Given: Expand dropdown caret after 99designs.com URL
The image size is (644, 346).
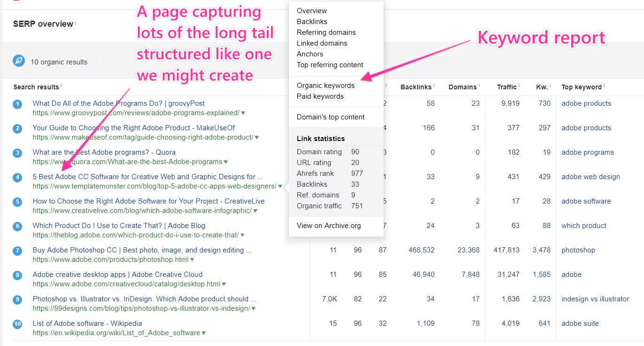Looking at the screenshot, I should pos(254,308).
